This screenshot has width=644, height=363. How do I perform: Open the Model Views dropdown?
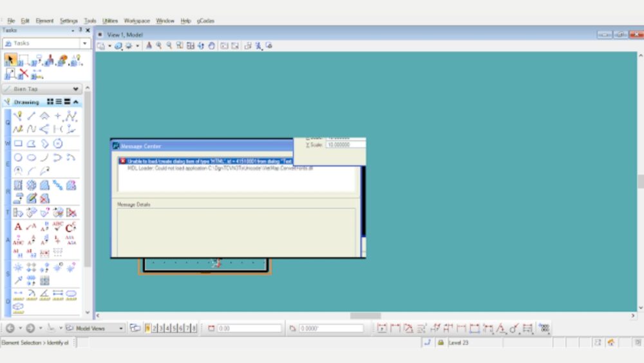tap(120, 328)
